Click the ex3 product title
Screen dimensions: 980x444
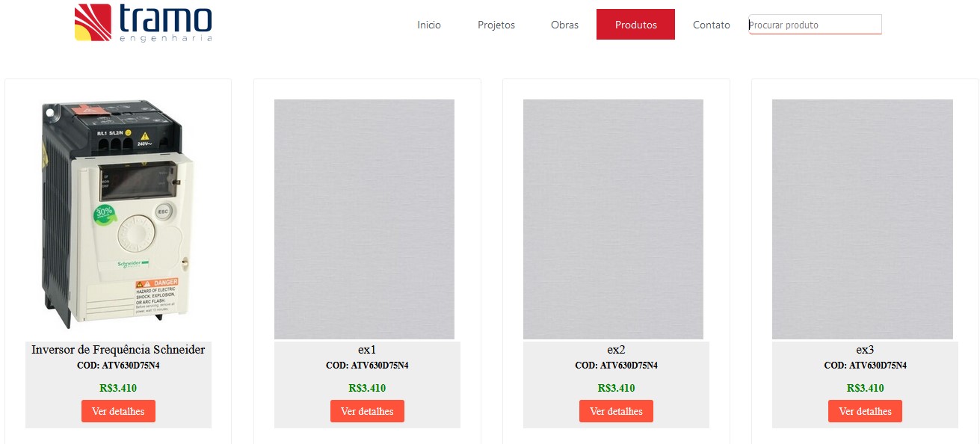(x=865, y=350)
